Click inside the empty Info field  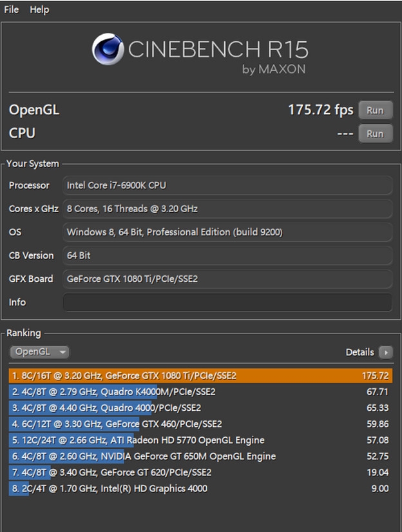[x=227, y=302]
